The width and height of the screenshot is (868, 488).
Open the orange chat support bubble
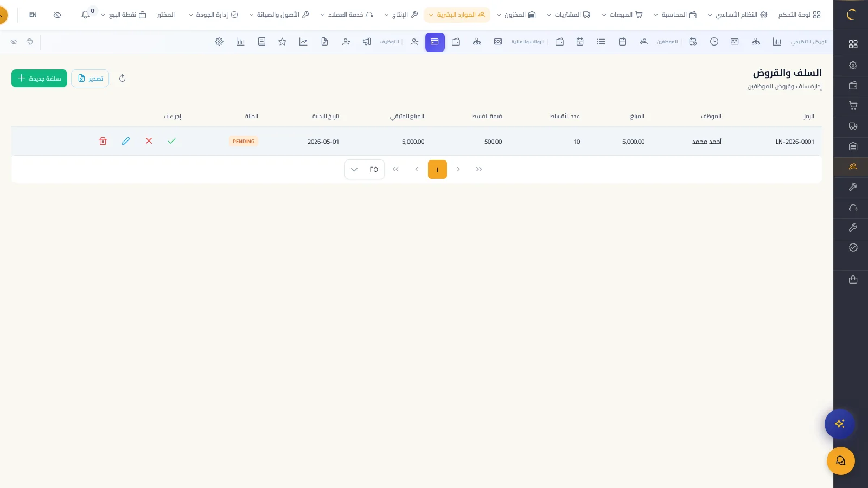(x=841, y=461)
